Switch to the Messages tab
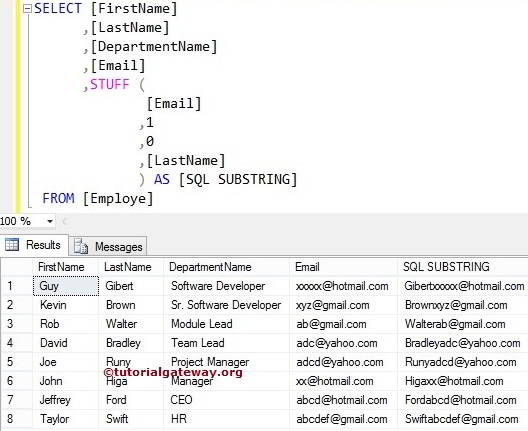 click(x=108, y=246)
